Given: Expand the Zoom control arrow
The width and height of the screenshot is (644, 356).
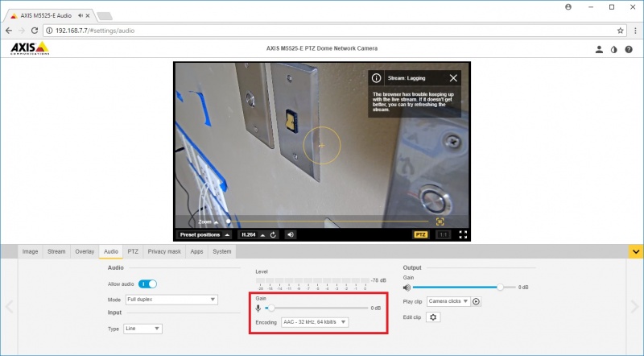Looking at the screenshot, I should pyautogui.click(x=216, y=222).
